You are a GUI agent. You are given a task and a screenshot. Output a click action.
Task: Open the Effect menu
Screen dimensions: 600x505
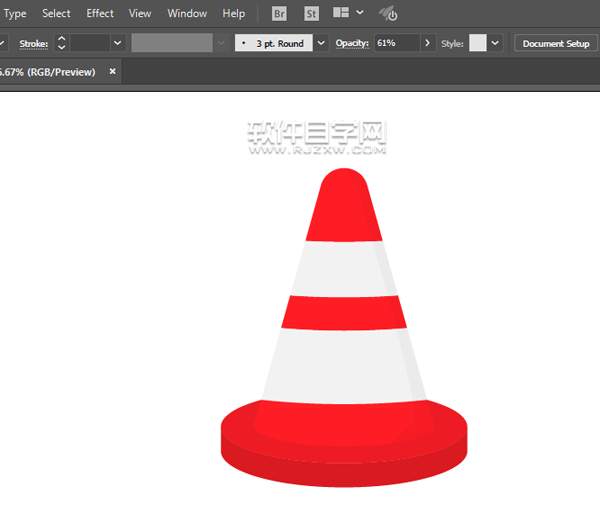point(100,14)
